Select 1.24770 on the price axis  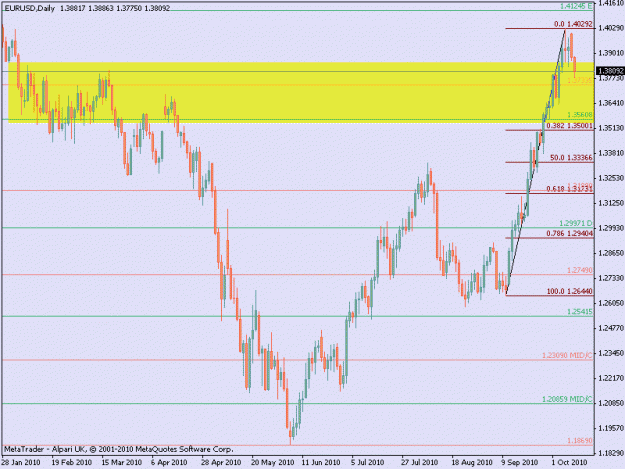pyautogui.click(x=611, y=328)
